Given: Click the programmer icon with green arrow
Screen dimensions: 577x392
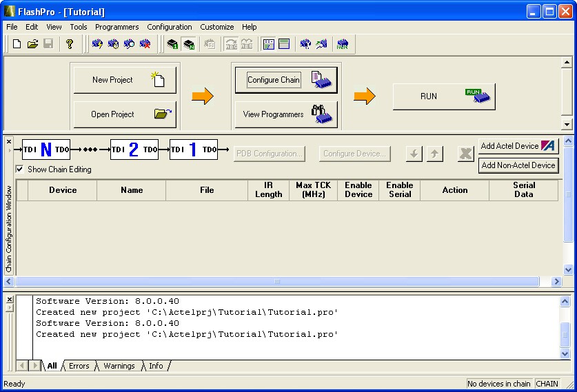Looking at the screenshot, I should (321, 44).
